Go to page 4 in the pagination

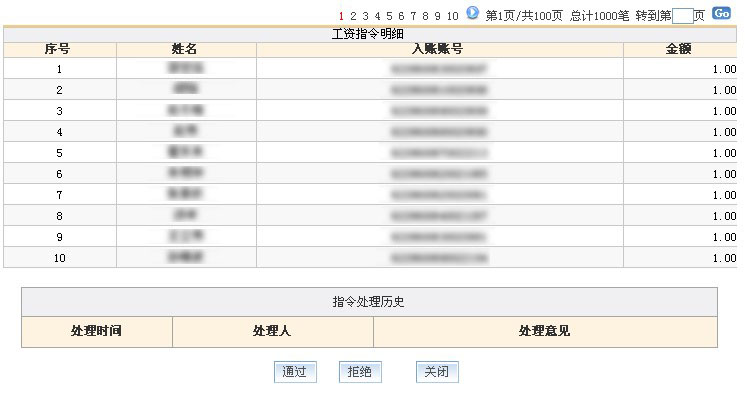click(377, 16)
